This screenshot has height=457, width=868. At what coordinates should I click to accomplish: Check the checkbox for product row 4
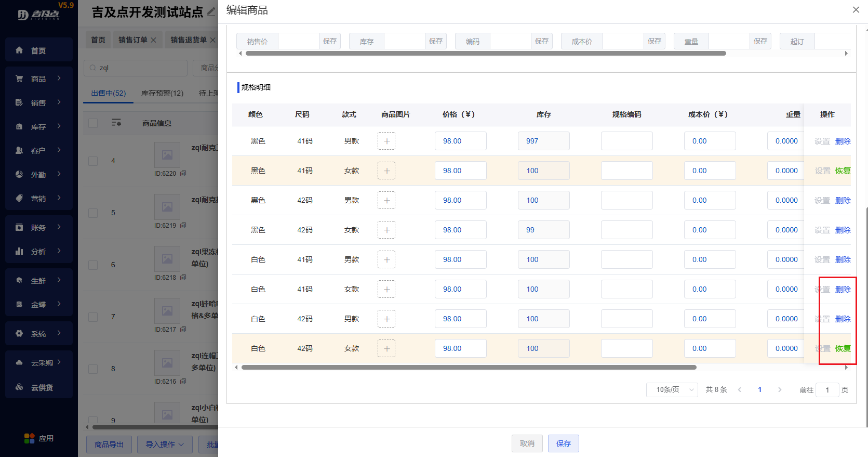coord(93,161)
